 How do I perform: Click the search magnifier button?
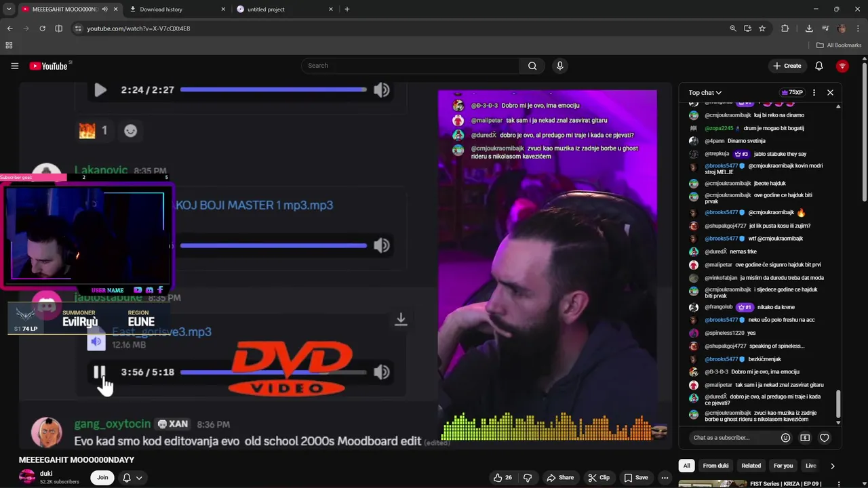(x=532, y=66)
